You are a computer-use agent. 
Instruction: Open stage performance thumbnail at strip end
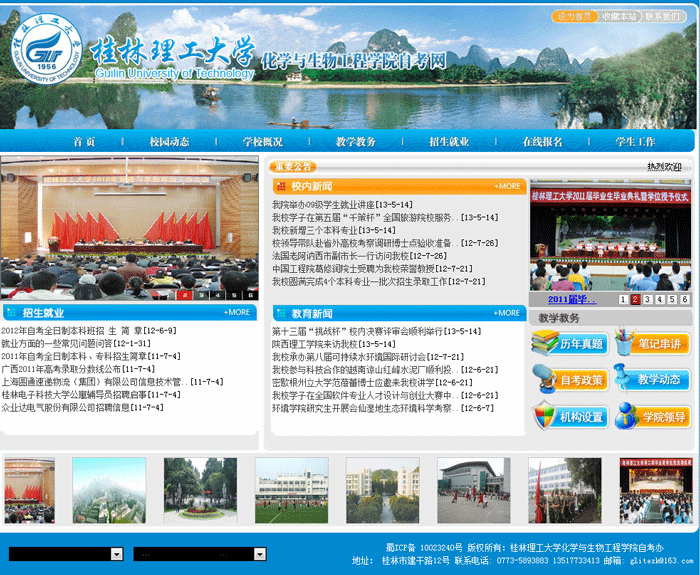(656, 490)
